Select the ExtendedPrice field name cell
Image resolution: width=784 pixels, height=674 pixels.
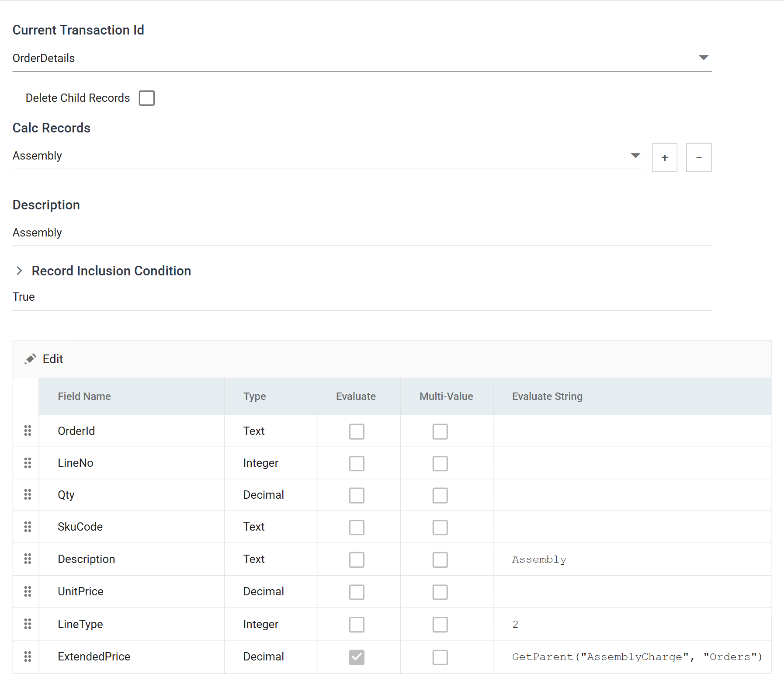[132, 657]
